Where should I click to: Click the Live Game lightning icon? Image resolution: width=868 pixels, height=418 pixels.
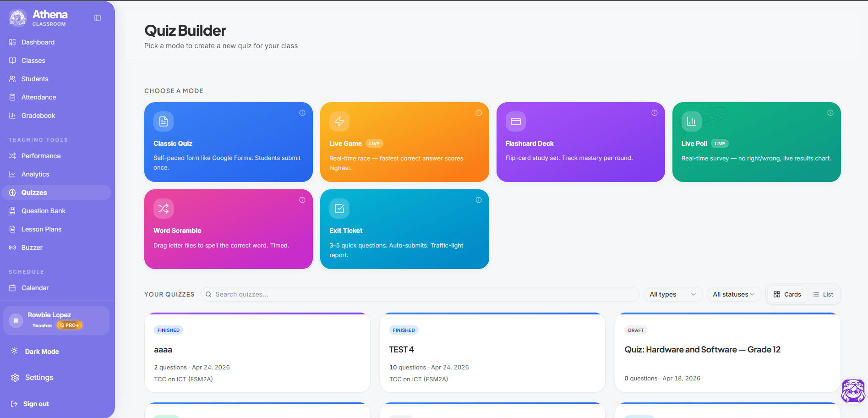click(x=339, y=121)
